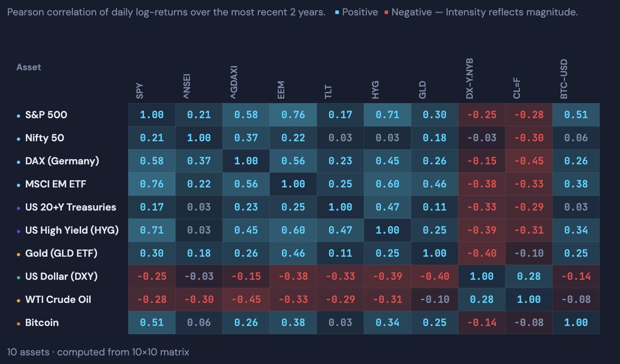
Task: Click 0.47 in US 20+Y Treasuries row, HYG column
Action: (x=387, y=207)
